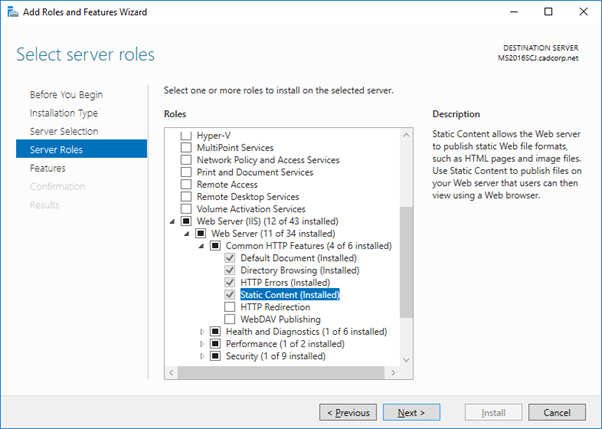Click the horizontal scroll right arrow
Viewport: 602px width, 429px height.
tap(393, 373)
